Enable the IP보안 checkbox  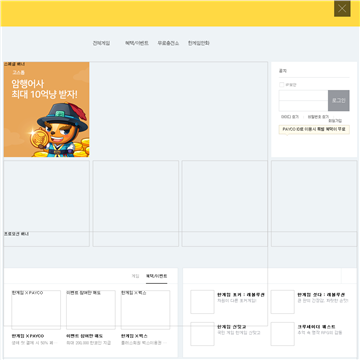point(281,85)
